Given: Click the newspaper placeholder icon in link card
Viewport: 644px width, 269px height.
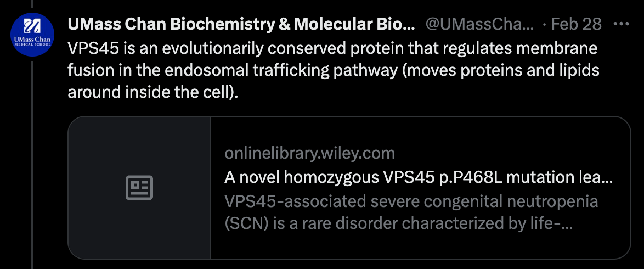Looking at the screenshot, I should point(139,188).
